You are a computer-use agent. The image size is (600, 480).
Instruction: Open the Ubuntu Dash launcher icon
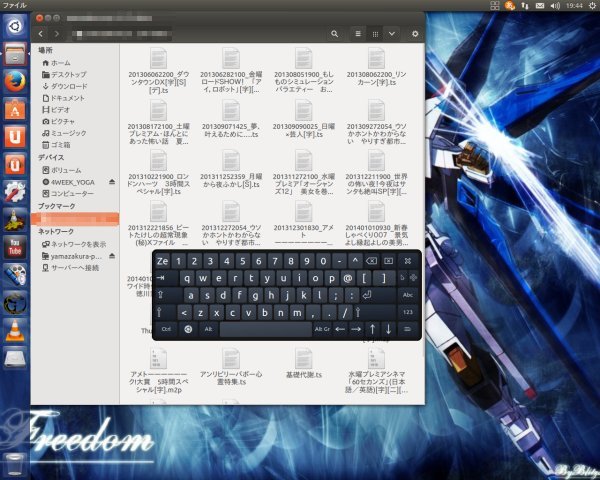coord(15,27)
